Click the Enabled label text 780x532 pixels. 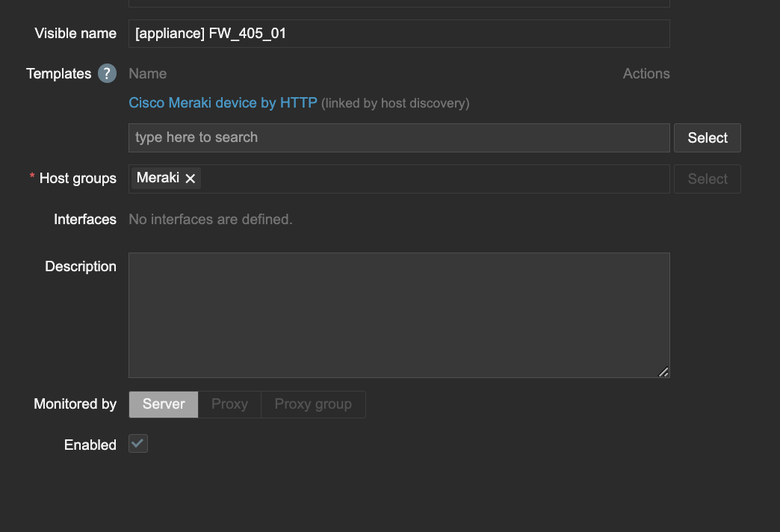[x=90, y=445]
